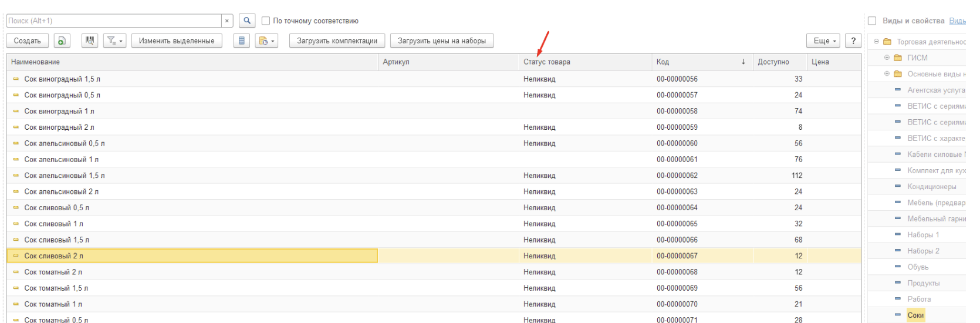Enable По точному соответствию checkbox
Viewport: 980px width, 323px height.
pos(266,21)
